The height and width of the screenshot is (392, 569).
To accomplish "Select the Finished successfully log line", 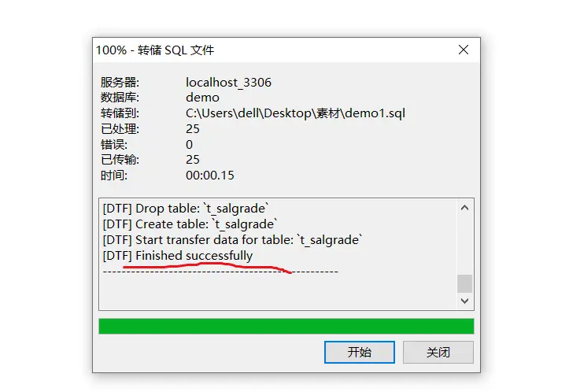I will tap(177, 256).
